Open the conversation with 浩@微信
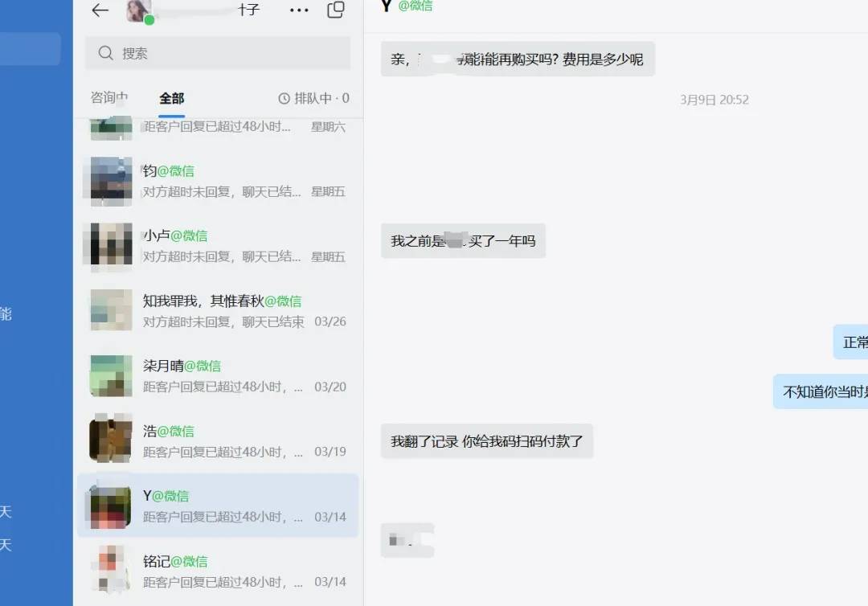 pos(218,441)
